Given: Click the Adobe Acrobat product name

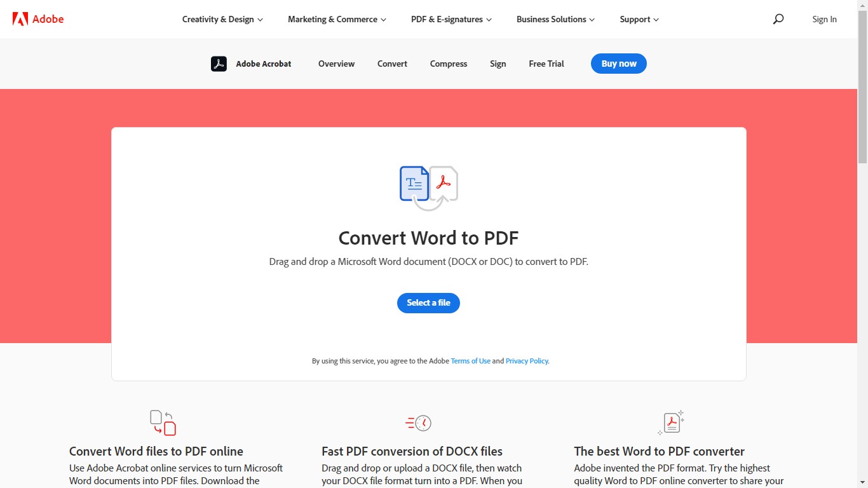Looking at the screenshot, I should tap(264, 64).
